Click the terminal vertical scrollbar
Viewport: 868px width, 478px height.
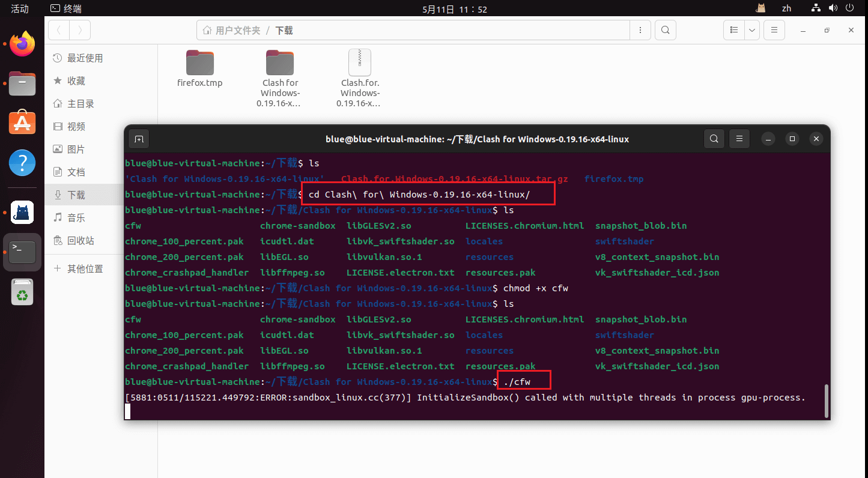coord(827,401)
